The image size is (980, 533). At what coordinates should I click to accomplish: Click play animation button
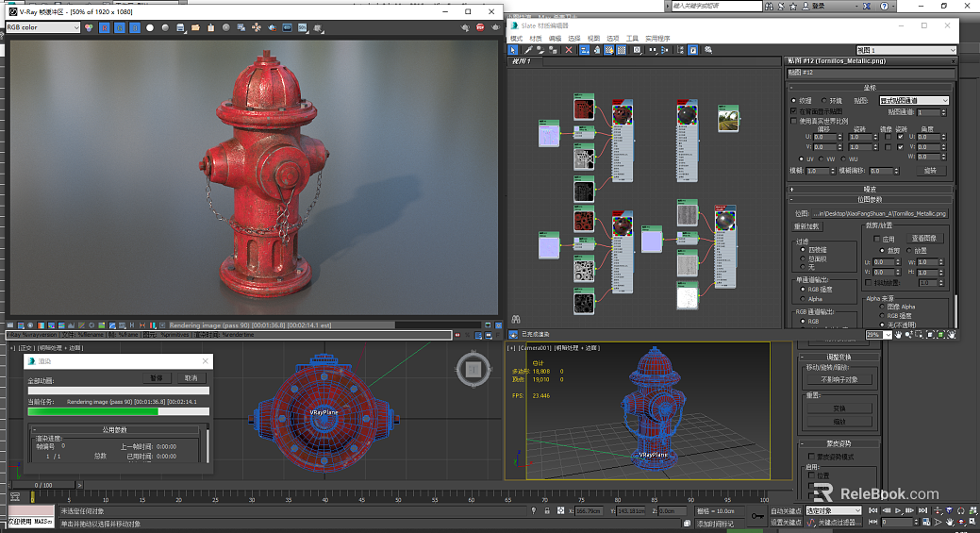point(898,510)
